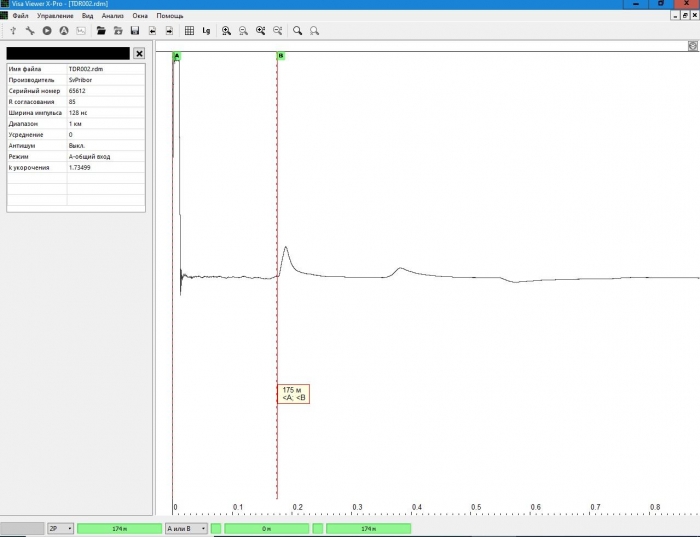Click the circled A auto-measure icon
This screenshot has width=700, height=537.
64,31
